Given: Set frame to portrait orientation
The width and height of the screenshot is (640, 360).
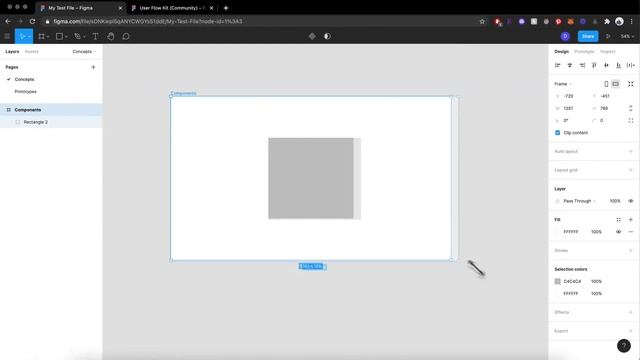Looking at the screenshot, I should point(606,84).
